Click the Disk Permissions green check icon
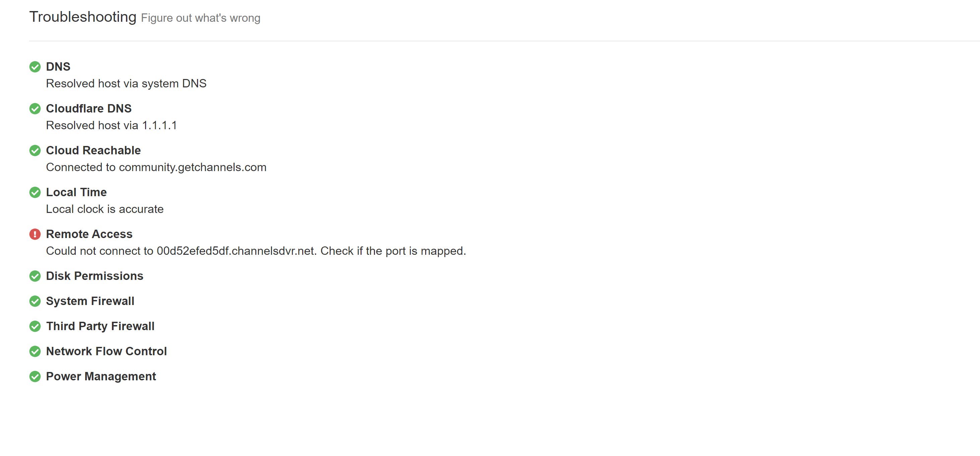980x456 pixels. [x=35, y=276]
